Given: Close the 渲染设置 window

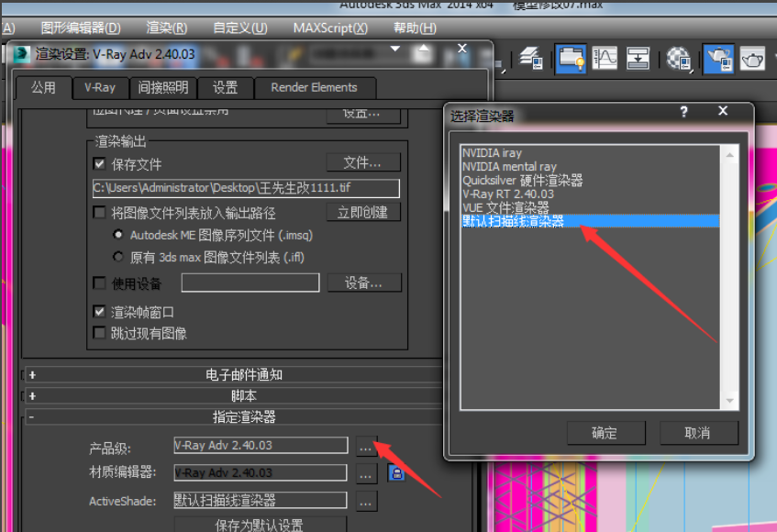Looking at the screenshot, I should point(461,48).
